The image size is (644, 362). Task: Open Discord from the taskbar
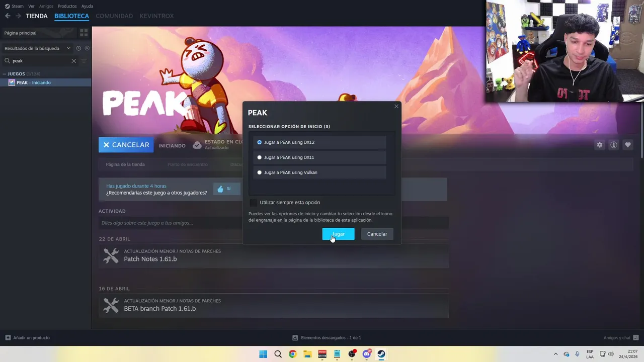pyautogui.click(x=367, y=354)
